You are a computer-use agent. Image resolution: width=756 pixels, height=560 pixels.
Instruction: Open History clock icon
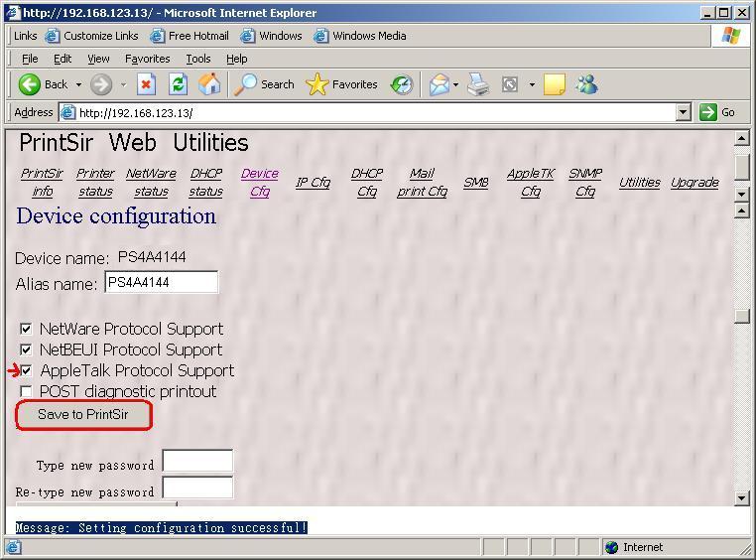click(402, 84)
